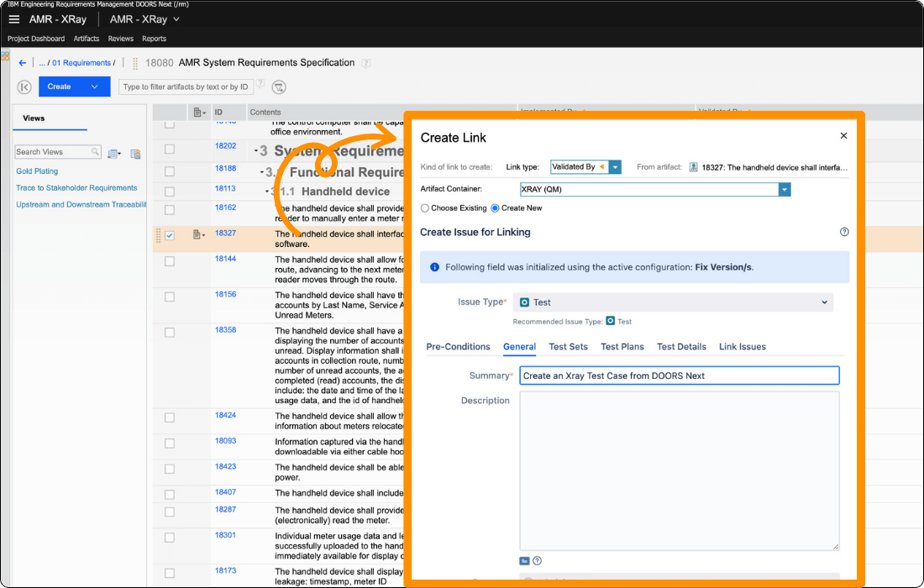The width and height of the screenshot is (924, 588).
Task: Open the Create button dropdown arrow
Action: click(x=94, y=87)
